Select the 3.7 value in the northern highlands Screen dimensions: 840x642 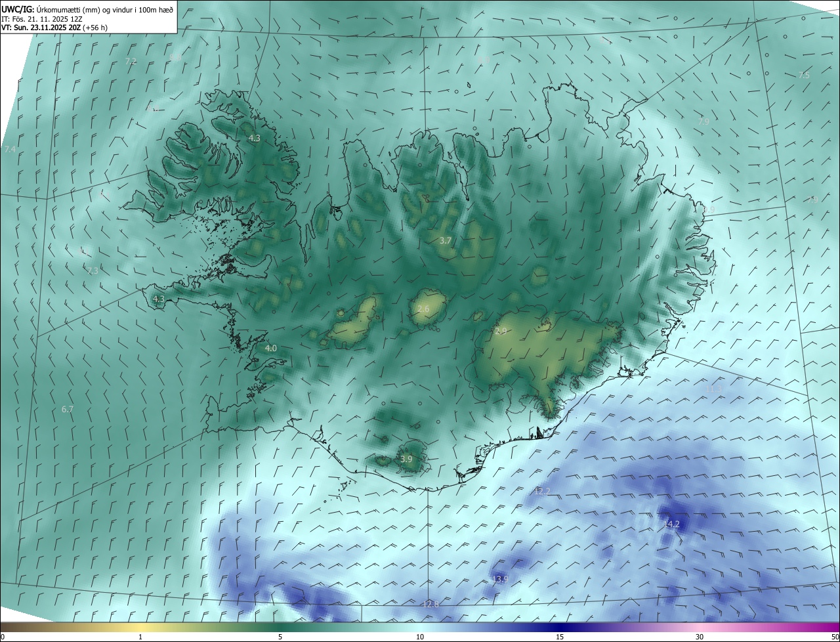(x=445, y=241)
